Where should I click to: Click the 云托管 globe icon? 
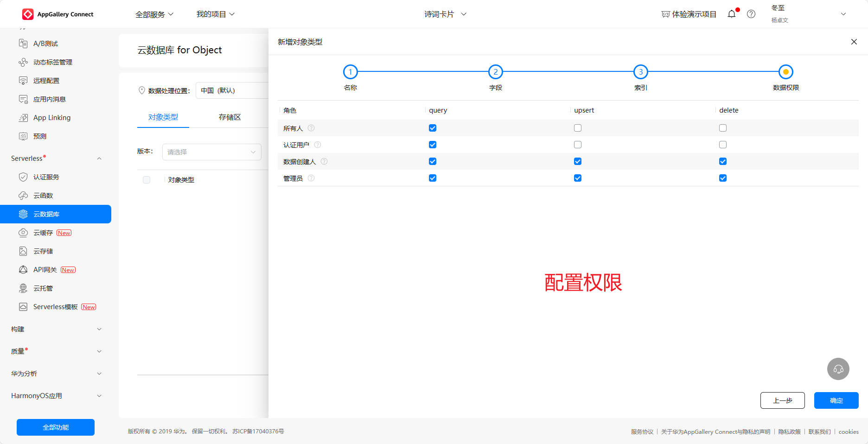(23, 288)
